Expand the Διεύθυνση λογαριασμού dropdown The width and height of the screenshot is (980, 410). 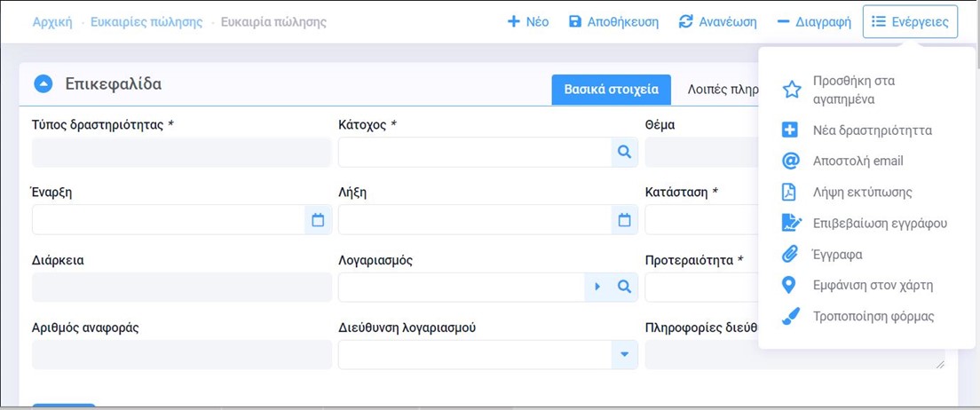click(624, 355)
